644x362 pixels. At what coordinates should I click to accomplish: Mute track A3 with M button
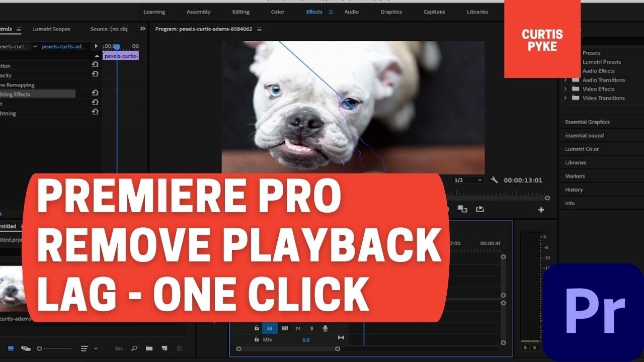pos(298,328)
